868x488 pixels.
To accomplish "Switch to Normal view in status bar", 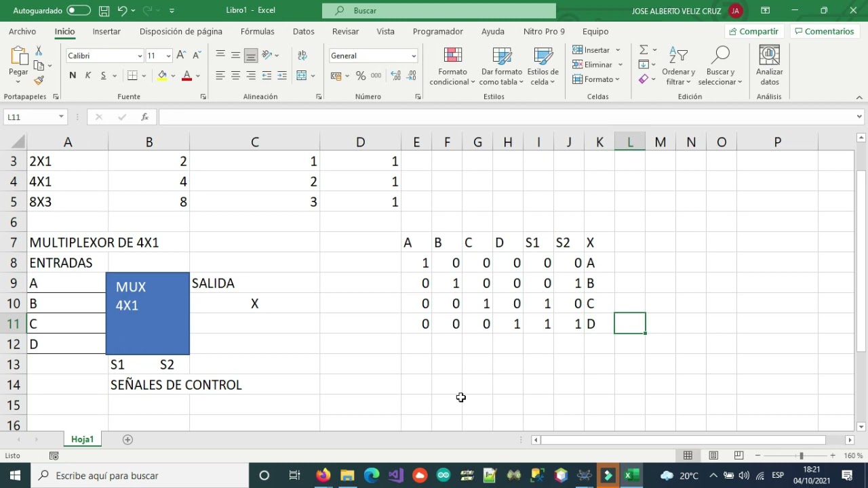I will pyautogui.click(x=688, y=455).
